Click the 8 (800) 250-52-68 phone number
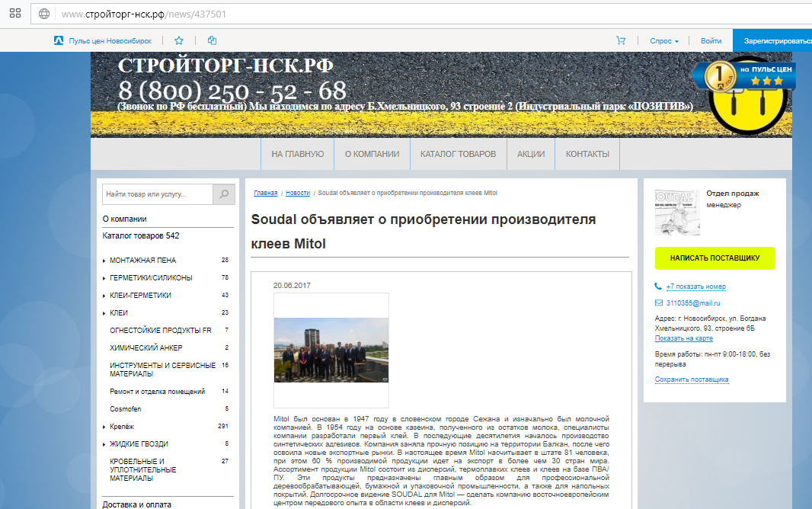This screenshot has width=812, height=509. tap(232, 91)
